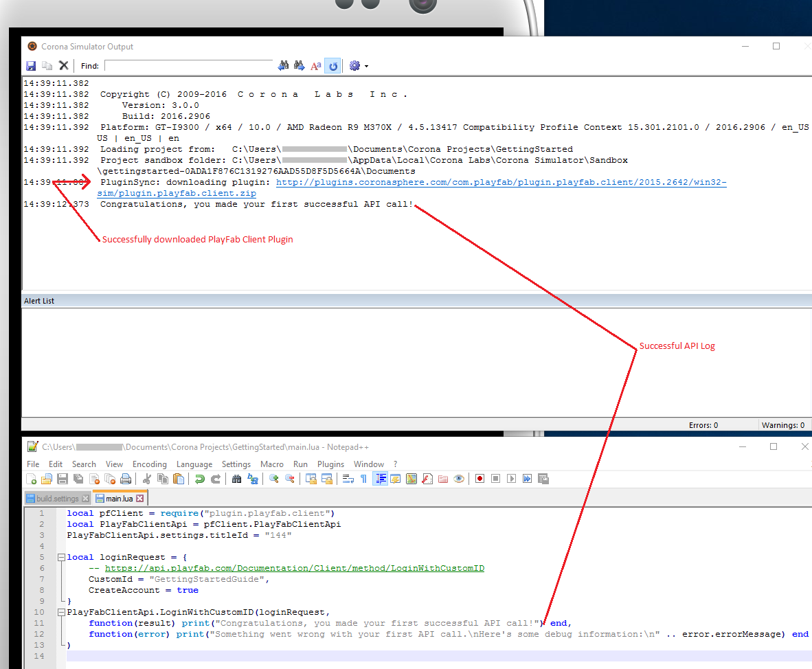Image resolution: width=812 pixels, height=669 pixels.
Task: Open Find dialog with binoculars icon
Action: (236, 479)
